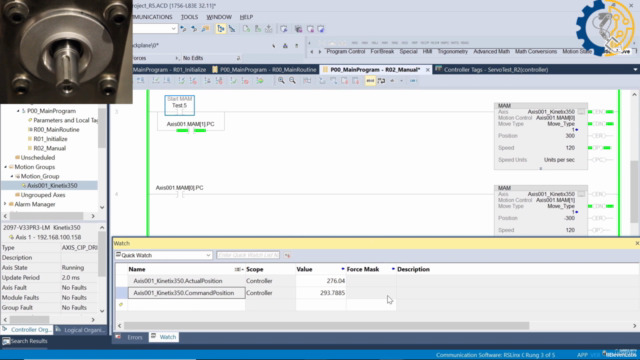The height and width of the screenshot is (360, 640).
Task: Select Axis001_Kinetix350 in the tree
Action: [x=52, y=186]
